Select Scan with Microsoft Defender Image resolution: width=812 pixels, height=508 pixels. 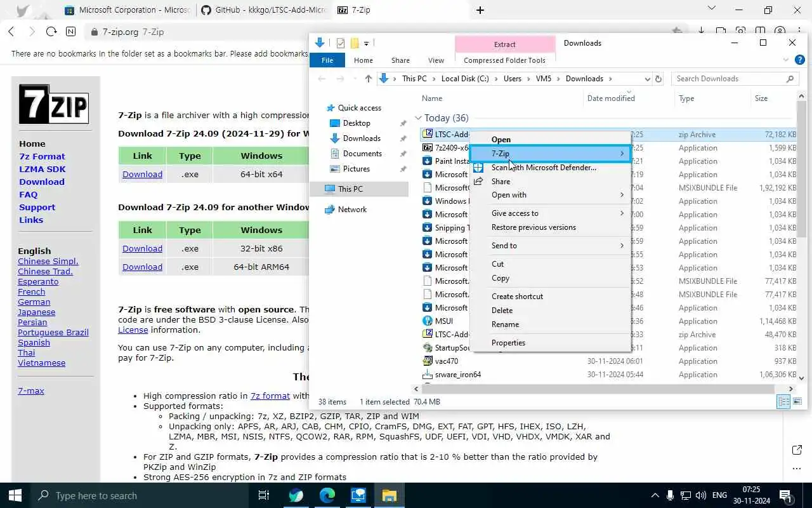(x=550, y=168)
